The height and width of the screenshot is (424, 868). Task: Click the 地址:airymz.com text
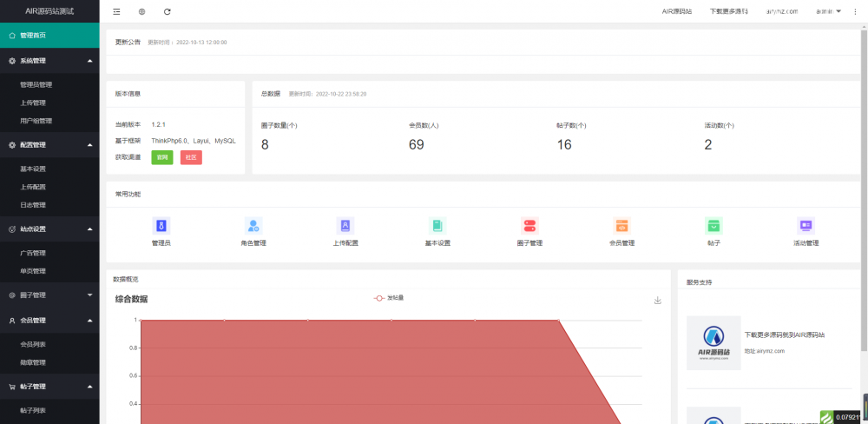coord(764,351)
